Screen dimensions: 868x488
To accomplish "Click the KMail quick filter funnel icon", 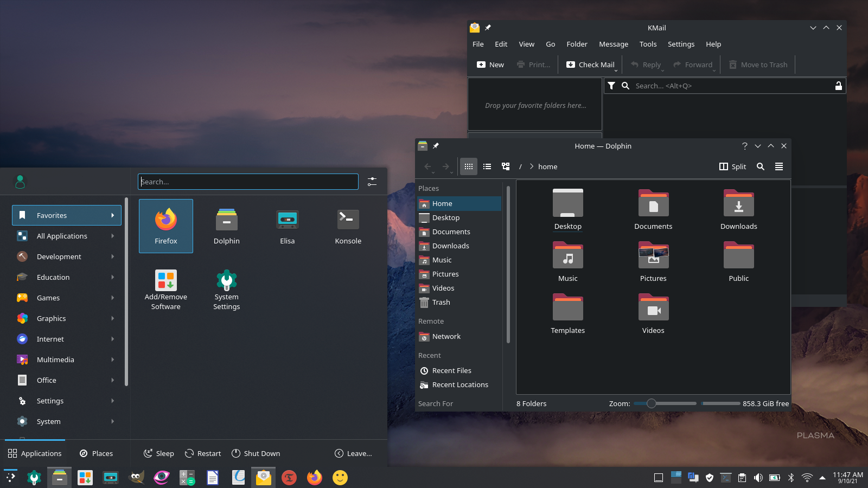I will [x=611, y=86].
